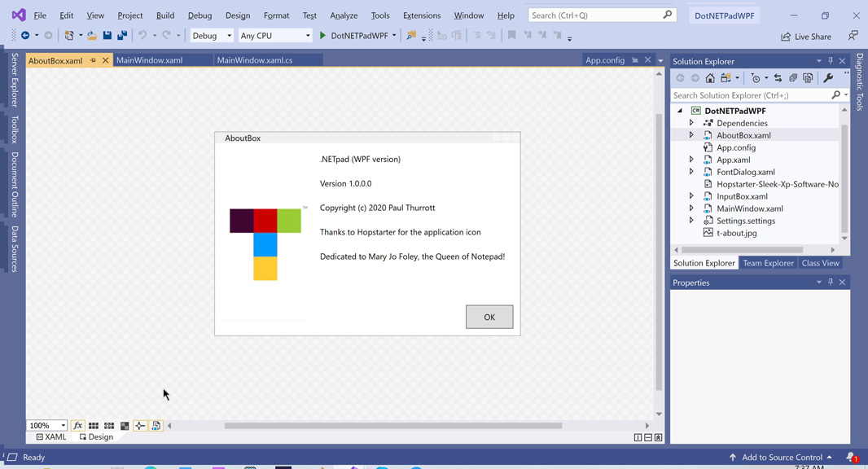Toggle pin on the AboutBox.xaml tab
This screenshot has width=868, height=469.
92,59
